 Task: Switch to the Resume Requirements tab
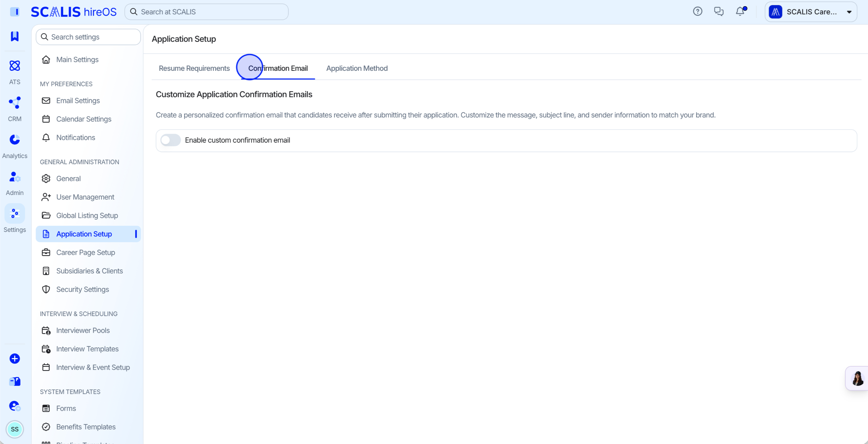(194, 68)
